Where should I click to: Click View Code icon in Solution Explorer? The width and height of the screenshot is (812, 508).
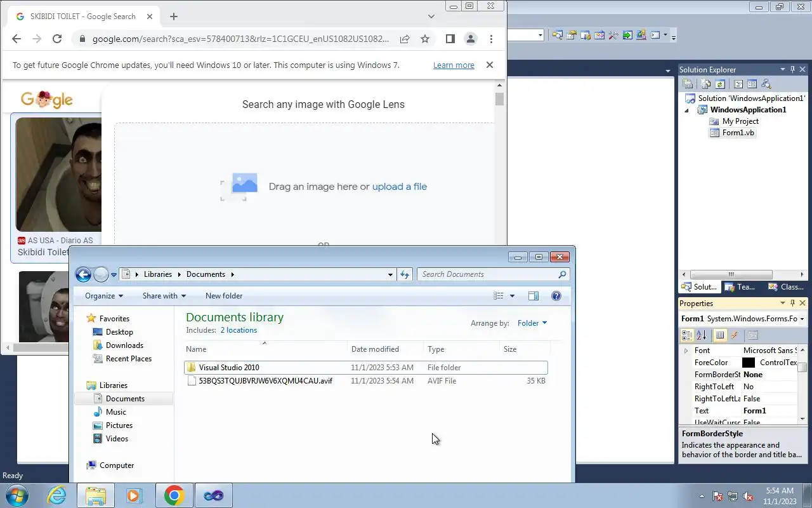pyautogui.click(x=738, y=84)
